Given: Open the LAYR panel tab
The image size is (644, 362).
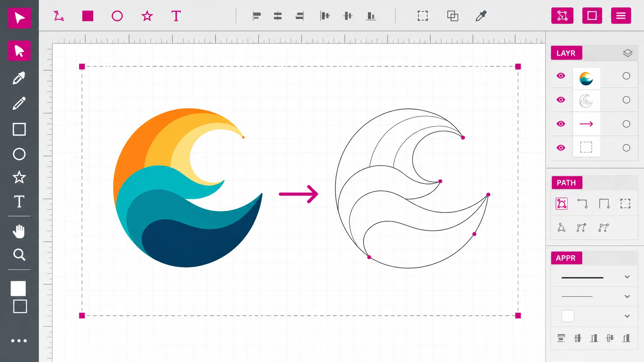Looking at the screenshot, I should tap(566, 53).
